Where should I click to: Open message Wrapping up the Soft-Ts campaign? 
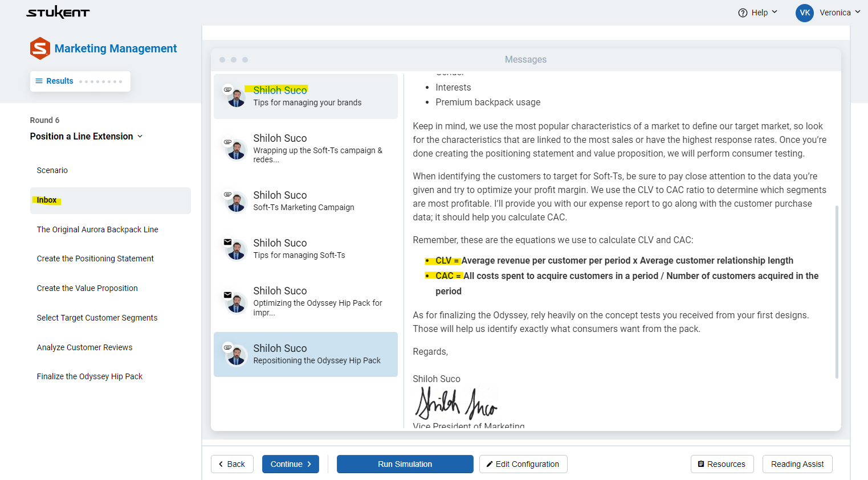pos(305,149)
